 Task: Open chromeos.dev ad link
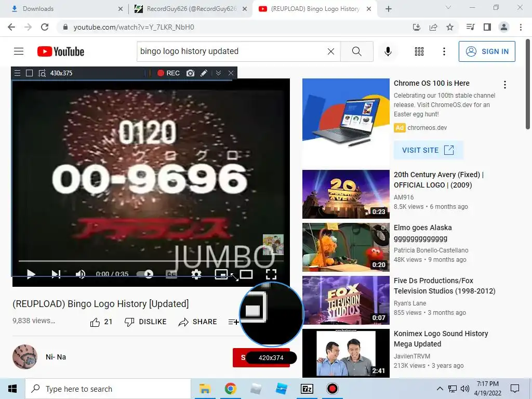point(427,128)
